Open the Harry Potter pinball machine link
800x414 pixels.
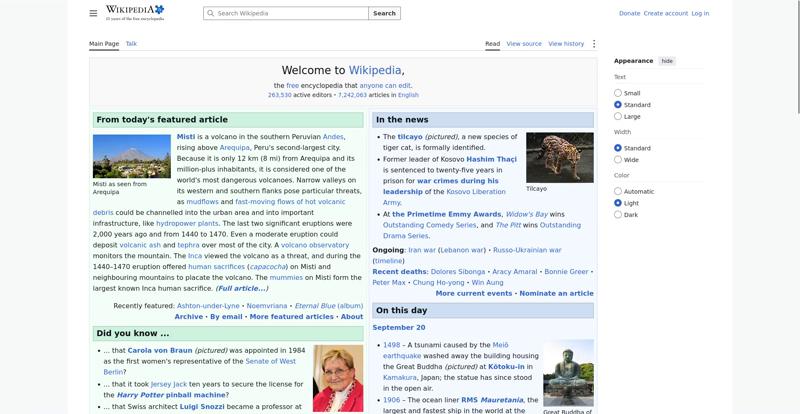pyautogui.click(x=171, y=395)
